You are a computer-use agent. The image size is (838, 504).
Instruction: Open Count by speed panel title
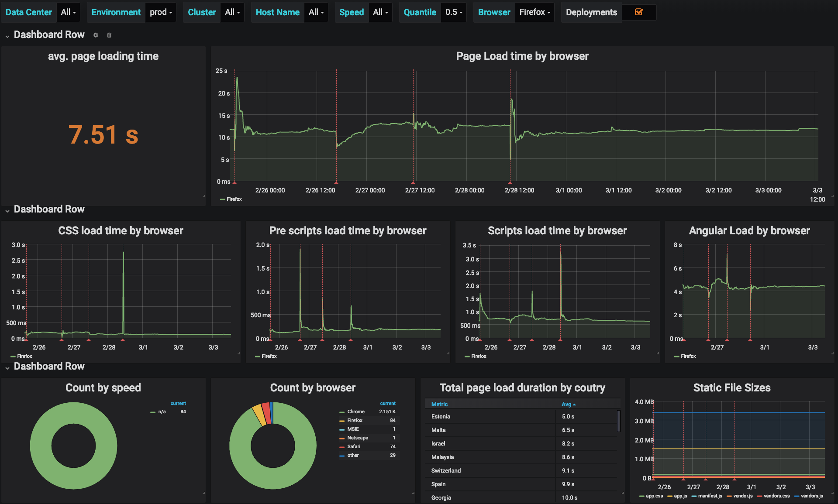(x=103, y=387)
